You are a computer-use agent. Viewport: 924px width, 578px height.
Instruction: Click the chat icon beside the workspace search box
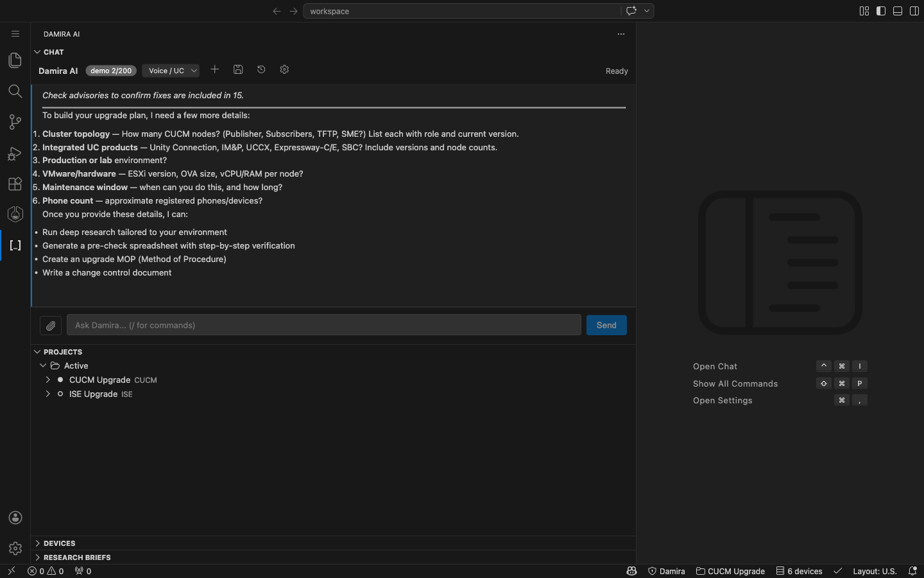[x=631, y=11]
